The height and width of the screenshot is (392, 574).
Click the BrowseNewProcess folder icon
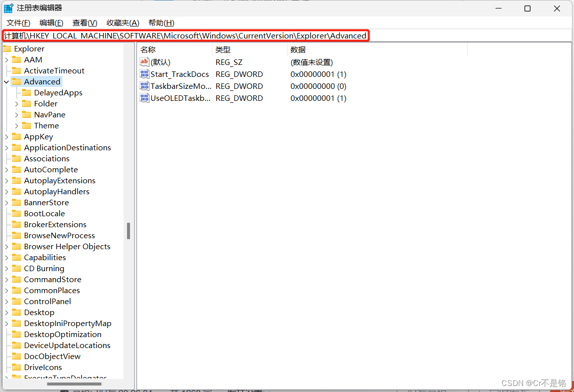[16, 235]
